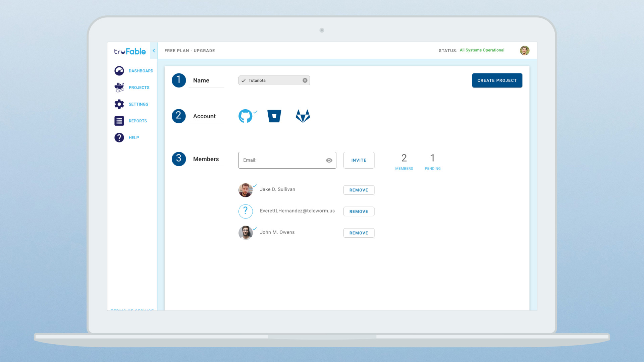Click the Help question mark icon
The height and width of the screenshot is (362, 644).
[x=119, y=138]
